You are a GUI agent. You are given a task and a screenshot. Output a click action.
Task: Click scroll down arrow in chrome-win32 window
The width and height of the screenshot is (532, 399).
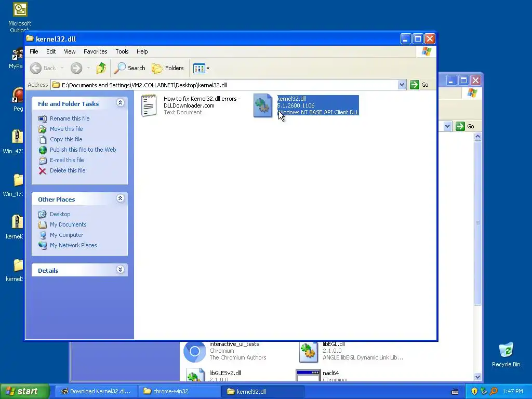click(x=477, y=377)
